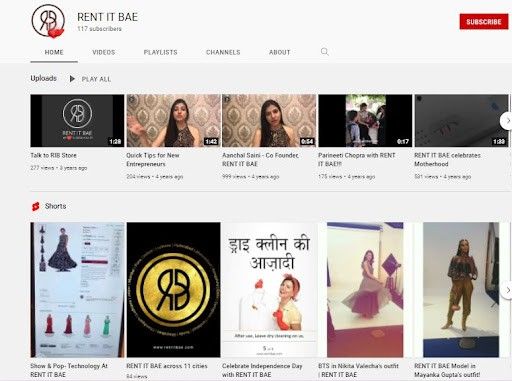Search the channel with magnifier icon

pyautogui.click(x=324, y=52)
